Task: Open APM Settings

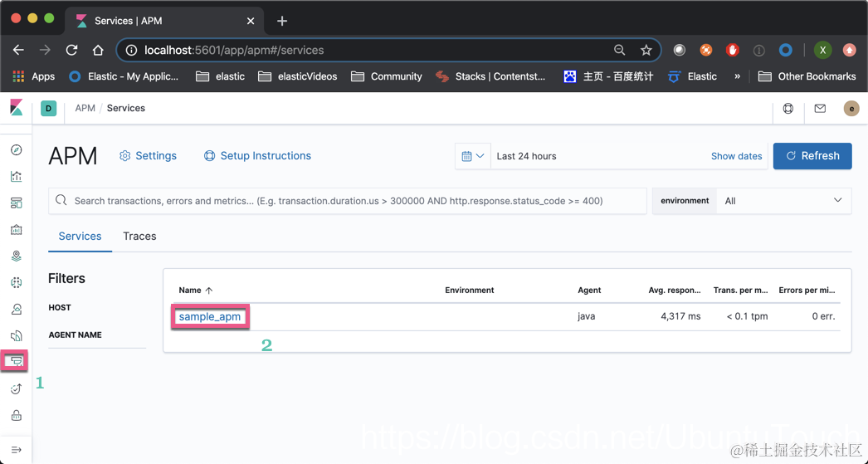Action: coord(148,156)
